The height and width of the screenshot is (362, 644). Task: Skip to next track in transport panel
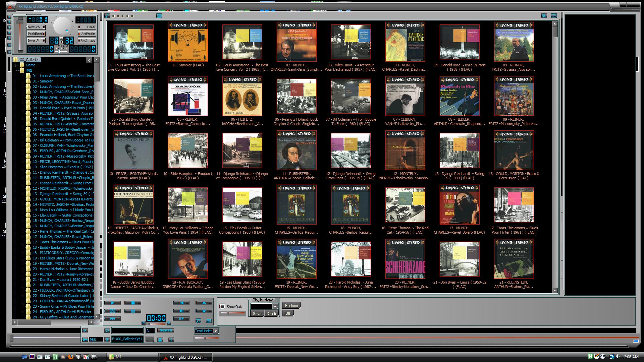181,311
